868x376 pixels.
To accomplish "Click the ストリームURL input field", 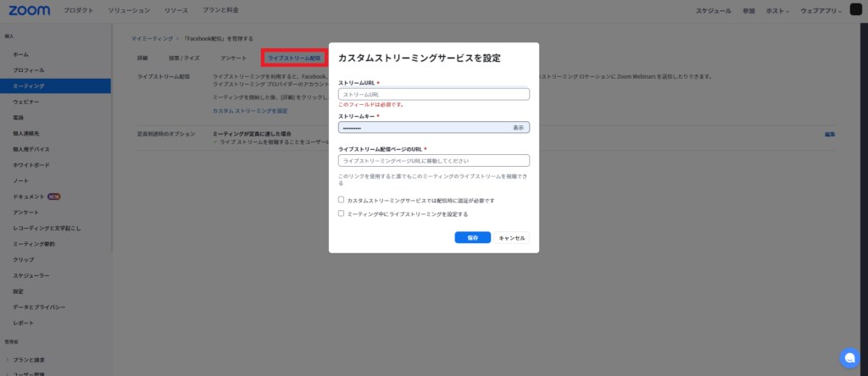I will 433,94.
